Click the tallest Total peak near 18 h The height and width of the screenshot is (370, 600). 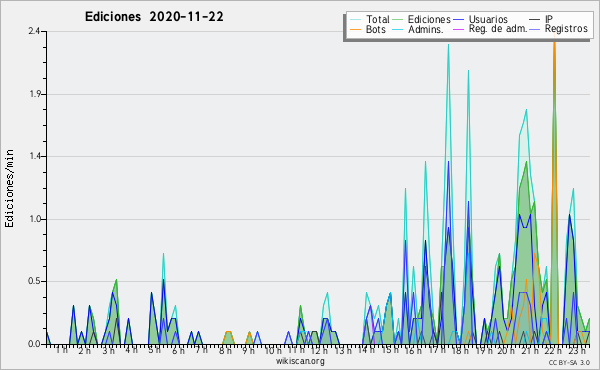pyautogui.click(x=448, y=45)
